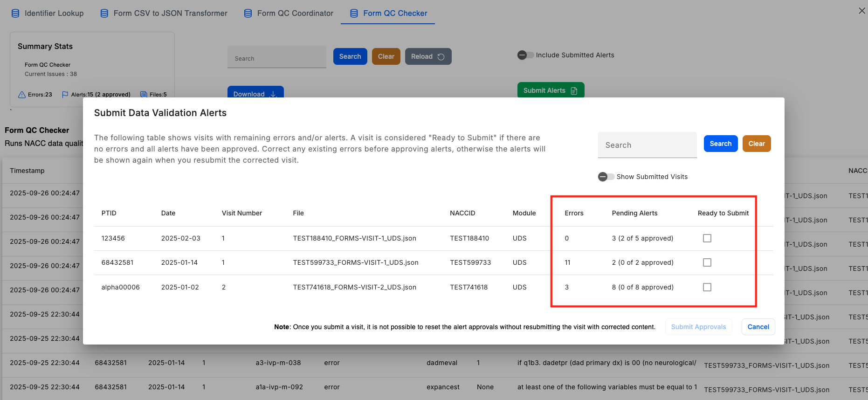Screen dimensions: 868x400
Task: Click the Form QC Coordinator database icon
Action: click(x=248, y=14)
